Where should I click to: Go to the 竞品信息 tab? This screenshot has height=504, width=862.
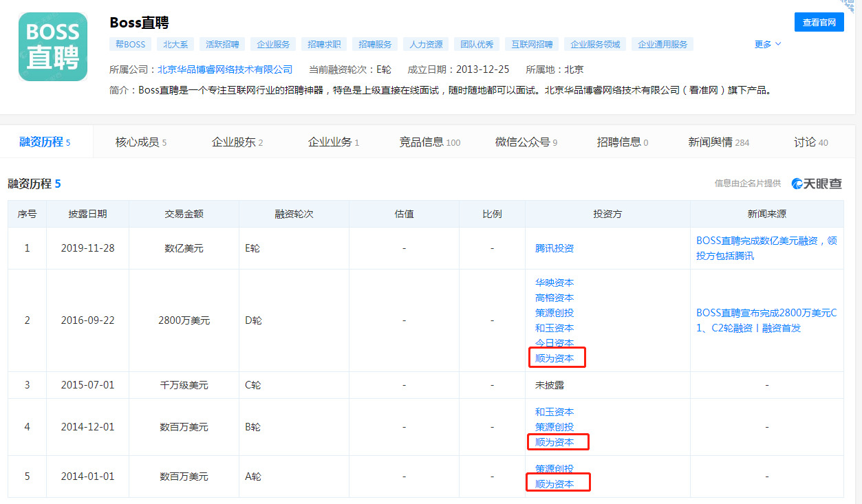point(430,142)
